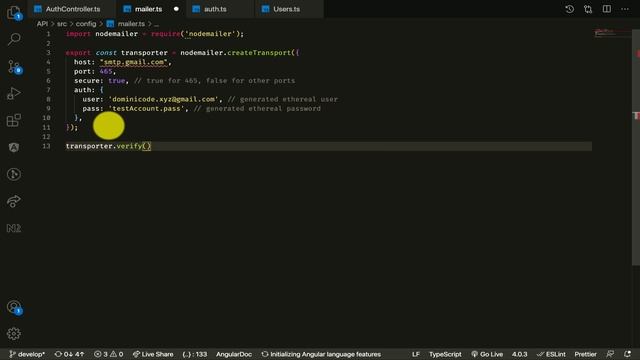Open Run and Debug view
Viewport: 640px width, 360px height.
[14, 93]
